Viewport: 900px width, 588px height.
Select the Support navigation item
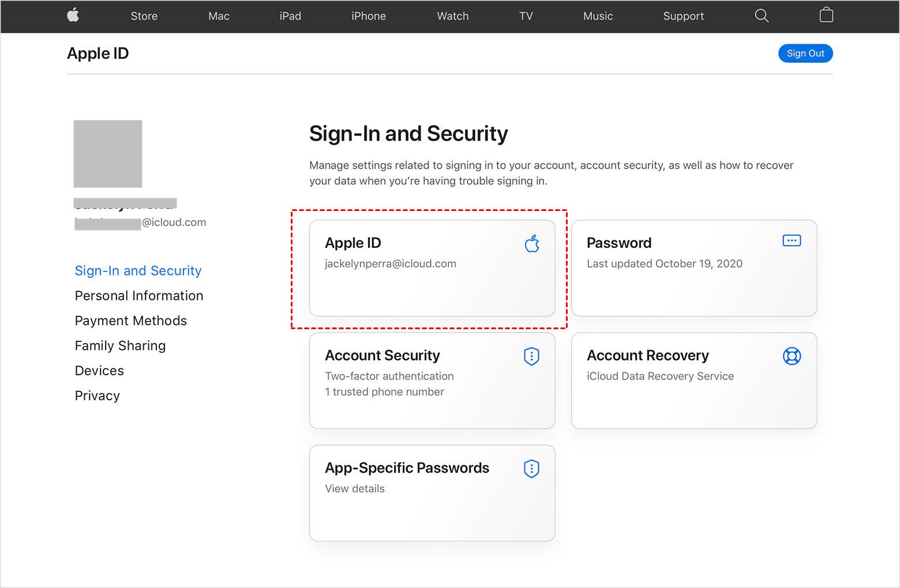[683, 16]
